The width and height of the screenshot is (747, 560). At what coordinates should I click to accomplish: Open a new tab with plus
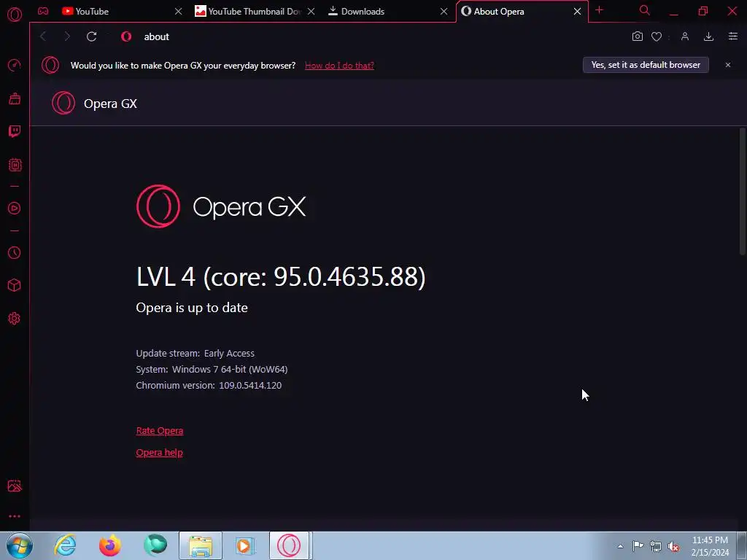pyautogui.click(x=600, y=10)
